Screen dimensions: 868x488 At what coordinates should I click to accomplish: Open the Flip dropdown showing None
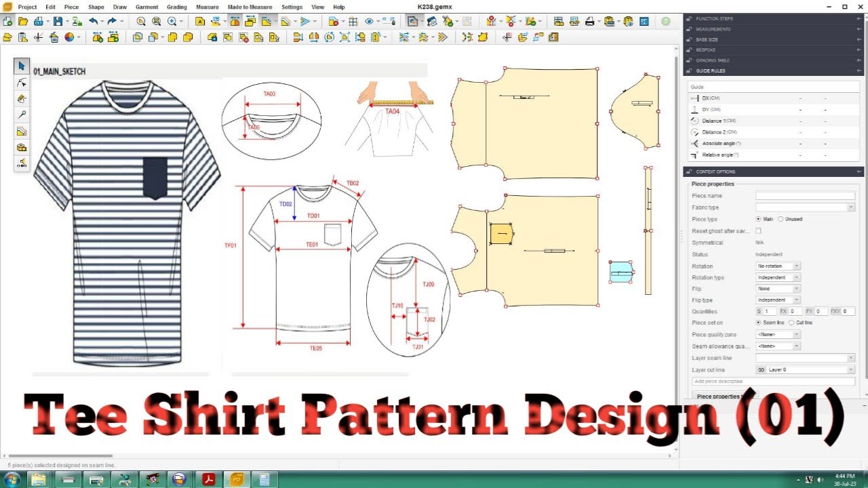(x=778, y=289)
